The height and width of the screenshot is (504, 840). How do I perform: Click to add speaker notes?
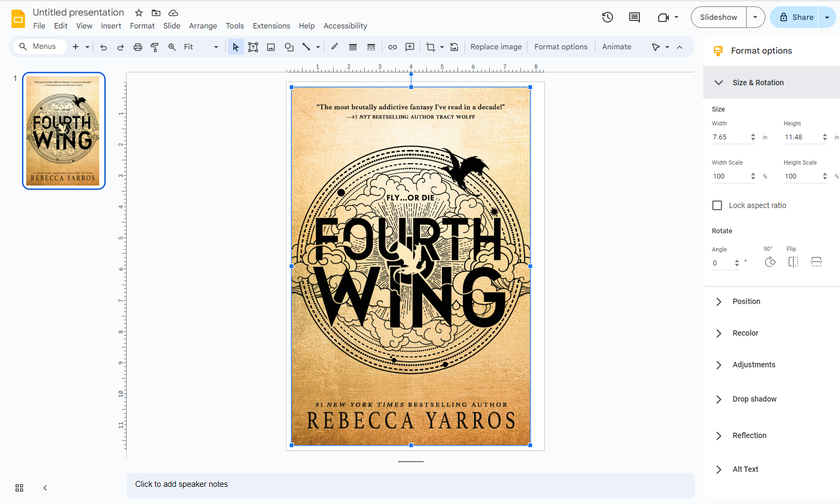[x=410, y=485]
